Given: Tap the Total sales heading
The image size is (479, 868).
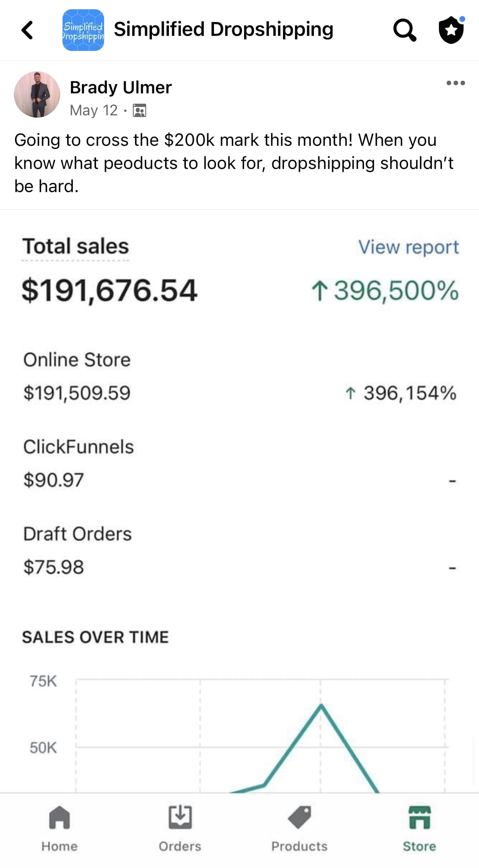Looking at the screenshot, I should pyautogui.click(x=75, y=246).
